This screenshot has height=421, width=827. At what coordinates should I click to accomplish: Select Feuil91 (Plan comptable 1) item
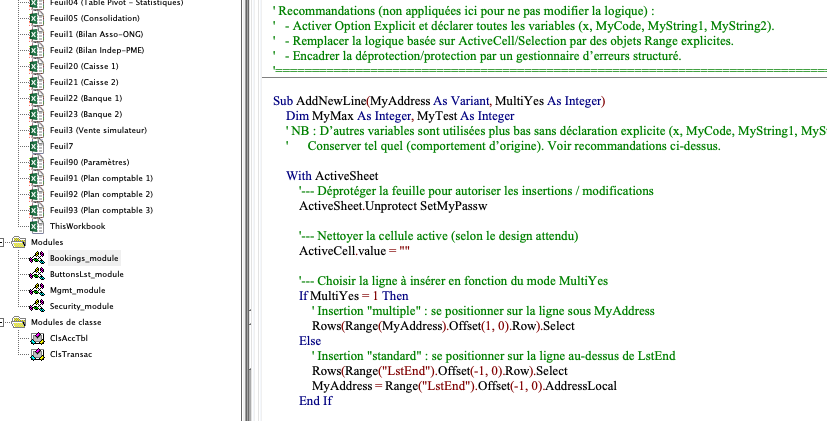100,178
